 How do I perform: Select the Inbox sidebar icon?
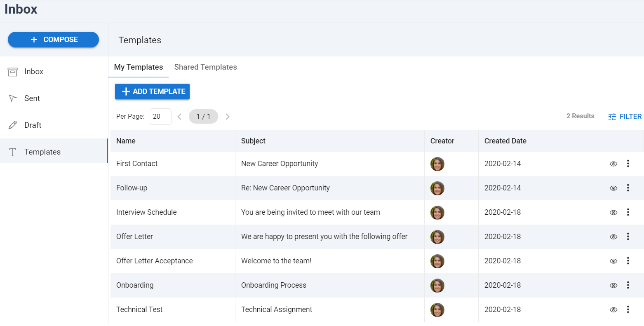coord(14,71)
